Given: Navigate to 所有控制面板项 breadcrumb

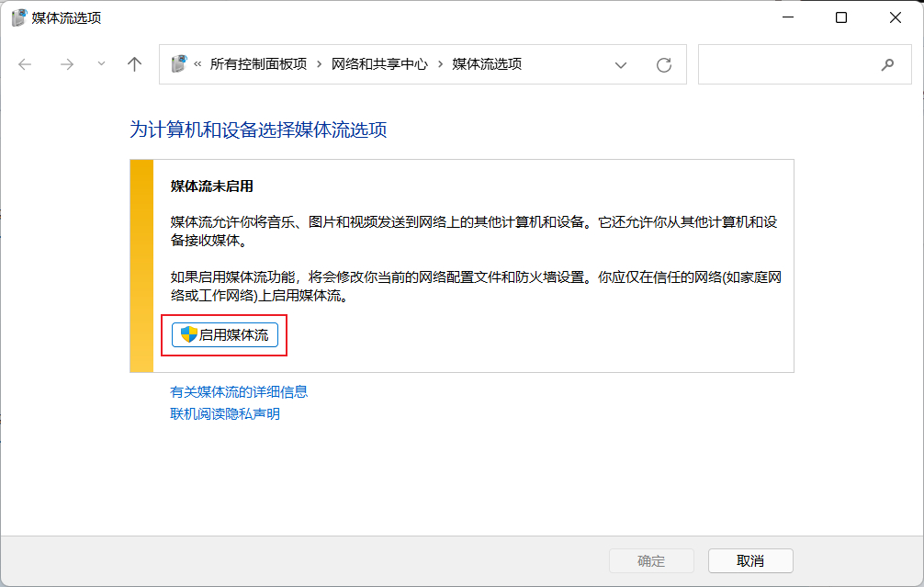Looking at the screenshot, I should click(x=258, y=64).
